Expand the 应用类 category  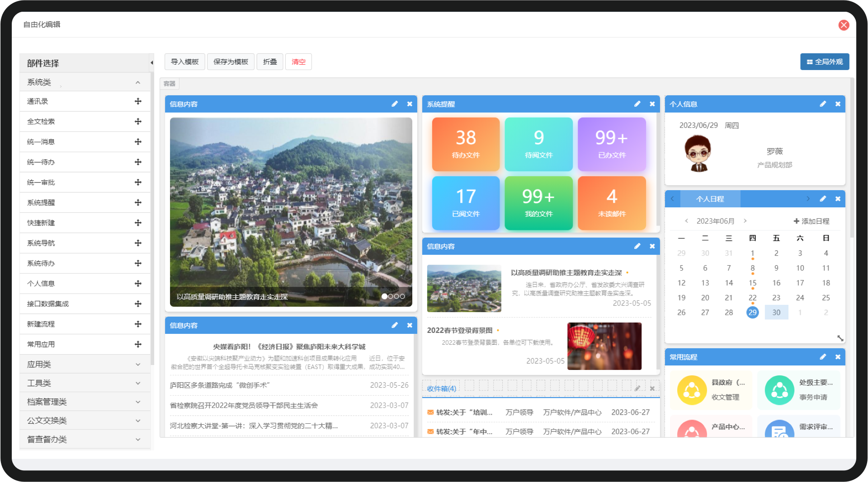(x=85, y=364)
